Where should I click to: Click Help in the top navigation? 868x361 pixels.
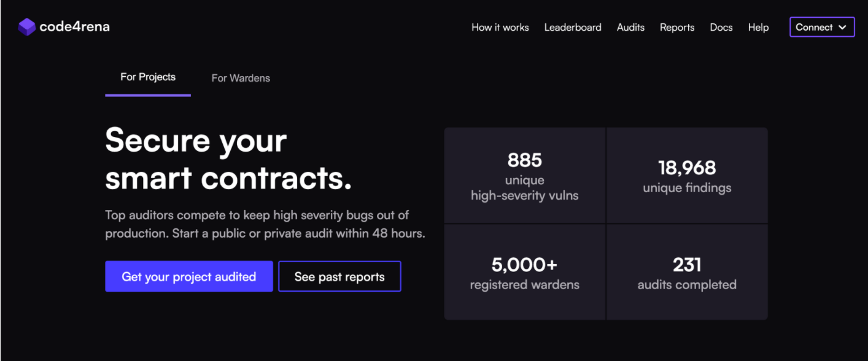pos(758,28)
